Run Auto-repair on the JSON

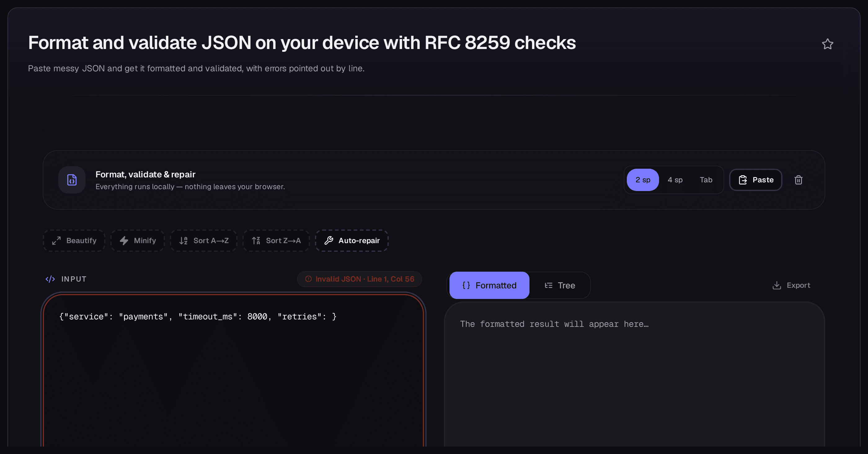point(352,241)
